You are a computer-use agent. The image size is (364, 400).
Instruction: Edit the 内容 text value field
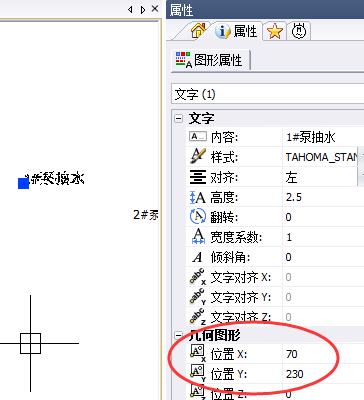[x=323, y=137]
